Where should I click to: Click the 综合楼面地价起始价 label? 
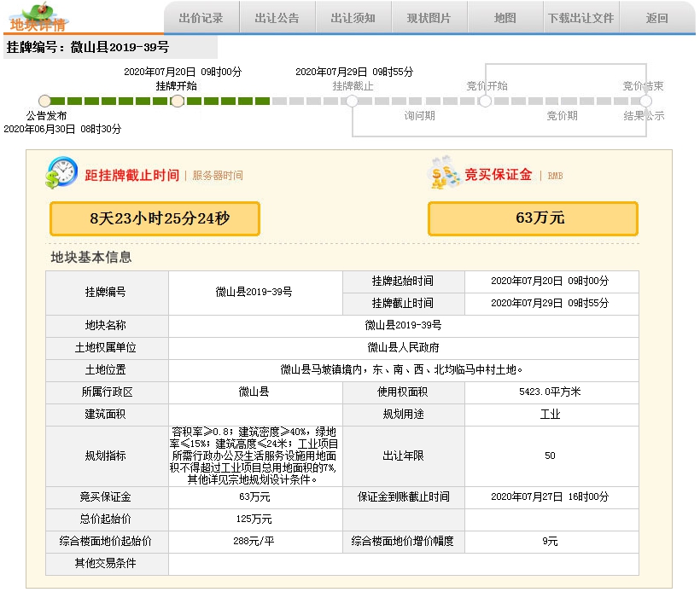[105, 542]
